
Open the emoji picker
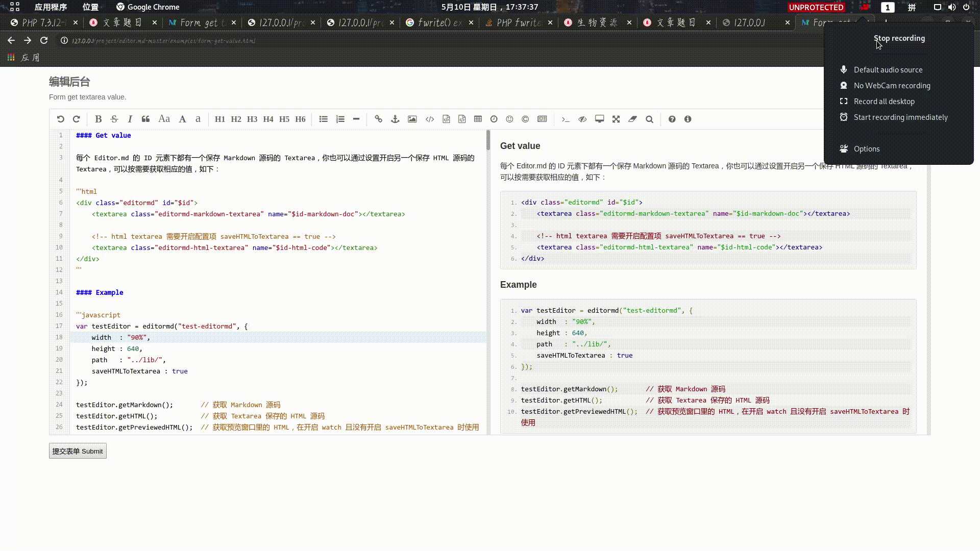[x=509, y=119]
